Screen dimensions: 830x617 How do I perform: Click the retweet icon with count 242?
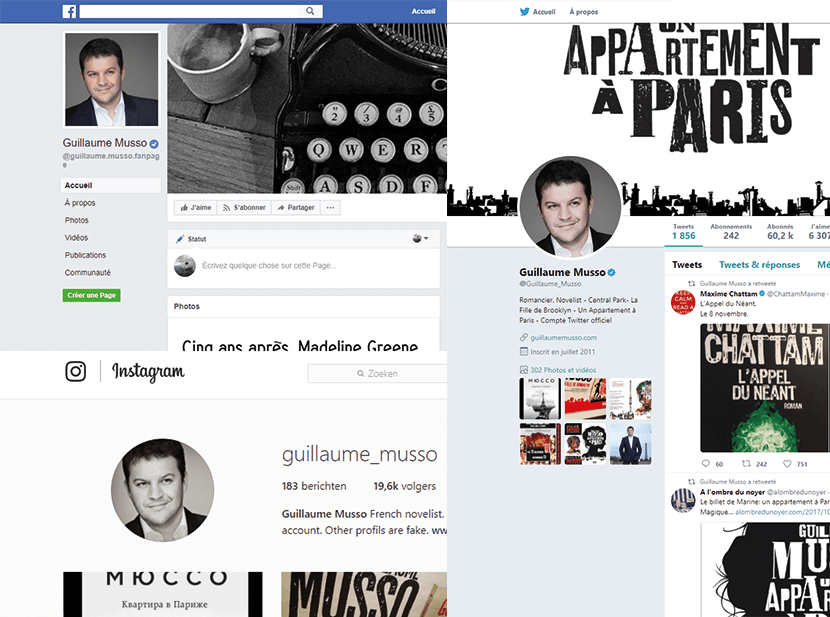[x=746, y=464]
